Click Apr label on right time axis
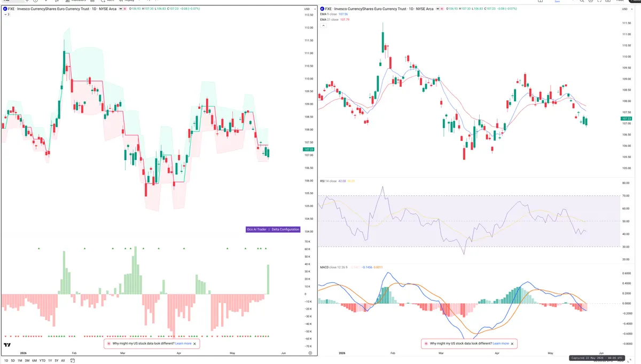Image resolution: width=641 pixels, height=364 pixels. [x=497, y=353]
